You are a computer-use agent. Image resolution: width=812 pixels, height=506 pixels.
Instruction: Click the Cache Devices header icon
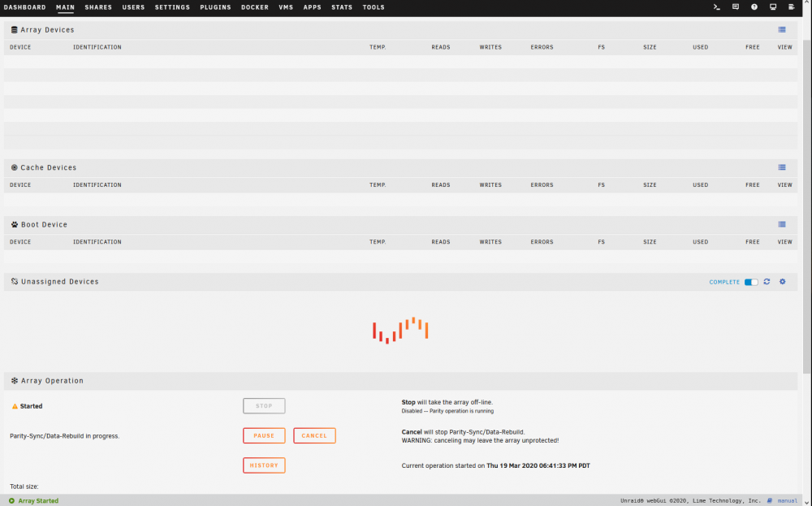tap(14, 167)
